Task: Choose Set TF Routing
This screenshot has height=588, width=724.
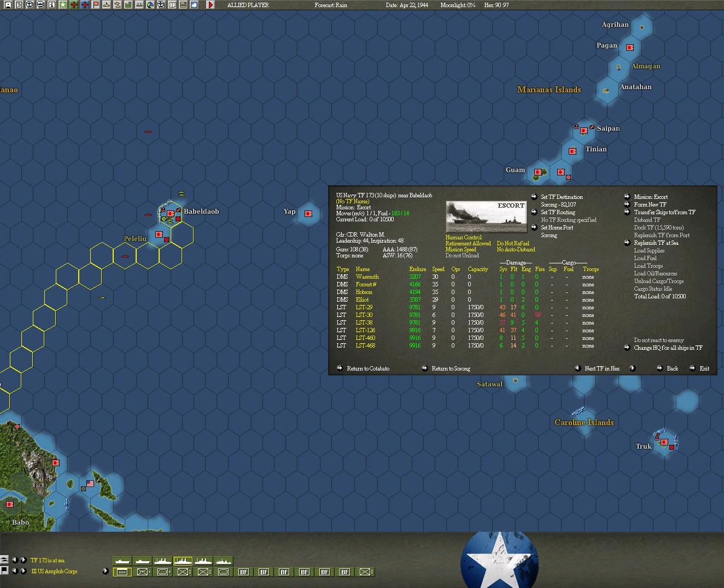Action: coord(558,212)
